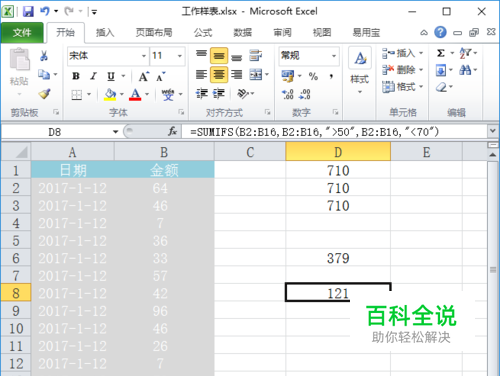This screenshot has width=500, height=376.
Task: Open the 字体 dialog launcher
Action: coord(181,112)
